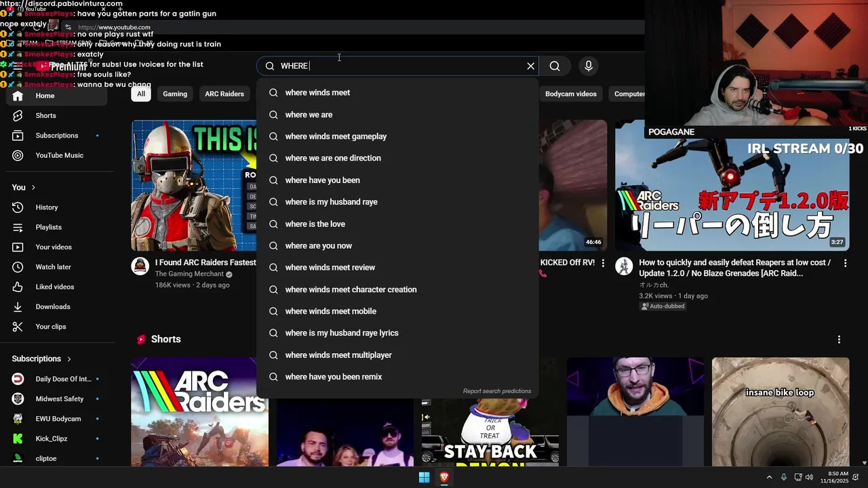Image resolution: width=868 pixels, height=488 pixels.
Task: Open Home in the sidebar
Action: [x=57, y=96]
